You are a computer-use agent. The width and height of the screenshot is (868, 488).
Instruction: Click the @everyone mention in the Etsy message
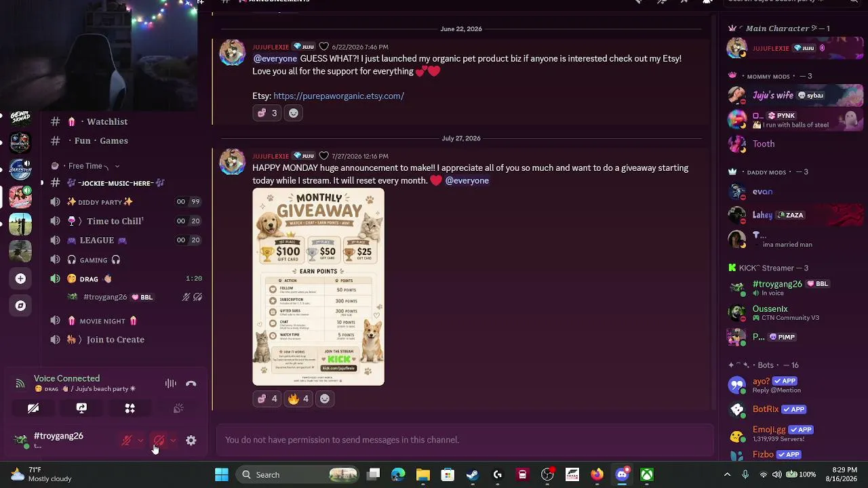pos(275,58)
